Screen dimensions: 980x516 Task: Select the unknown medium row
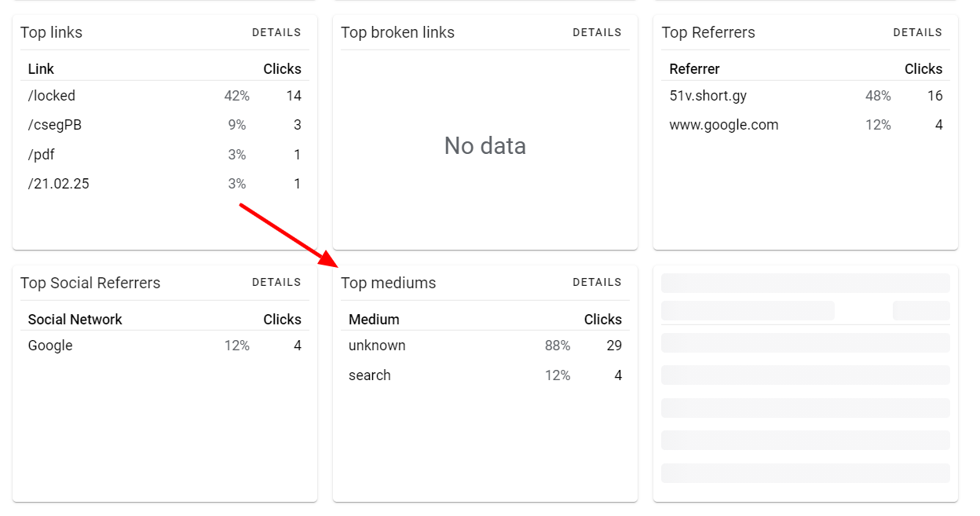click(377, 345)
